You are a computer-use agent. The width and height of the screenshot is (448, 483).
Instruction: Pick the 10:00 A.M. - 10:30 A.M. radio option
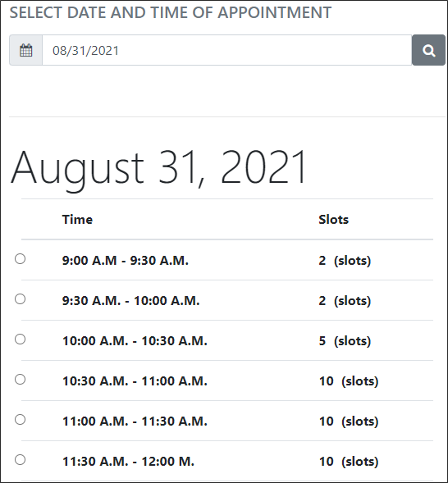[20, 339]
